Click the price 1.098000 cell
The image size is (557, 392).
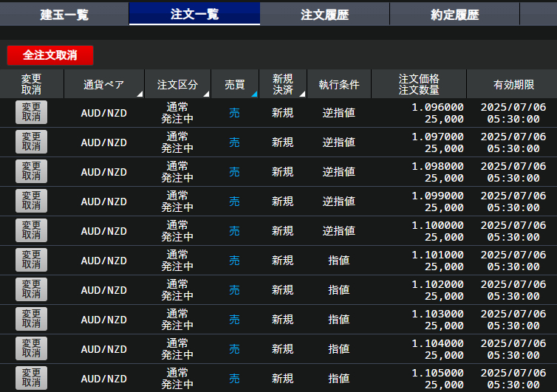point(437,166)
